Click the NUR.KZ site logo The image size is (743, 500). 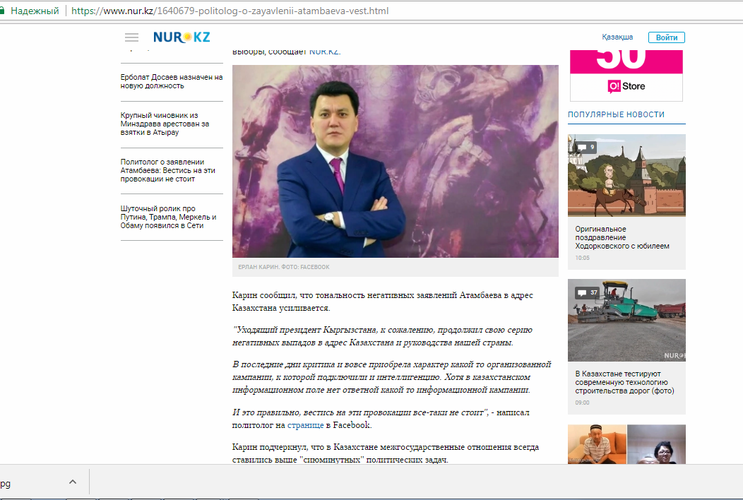coord(180,37)
